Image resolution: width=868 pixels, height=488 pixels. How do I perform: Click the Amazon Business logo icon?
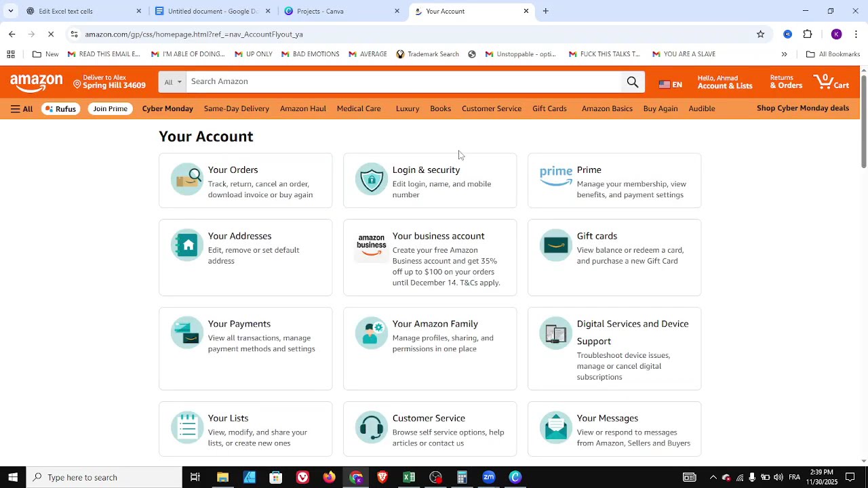pos(372,245)
